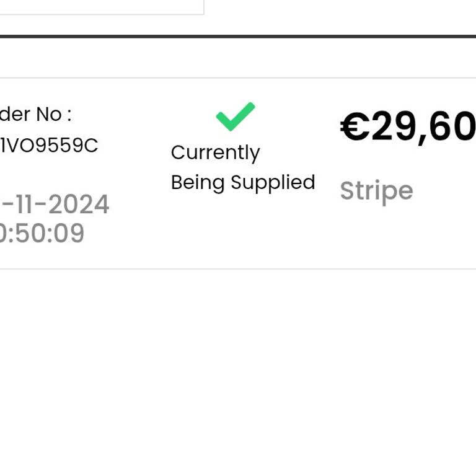Click the dark horizontal divider line
The width and height of the screenshot is (476, 476).
tap(238, 37)
